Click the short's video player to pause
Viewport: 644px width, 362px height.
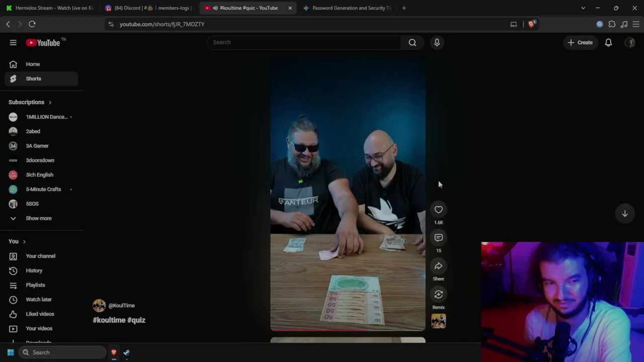348,194
